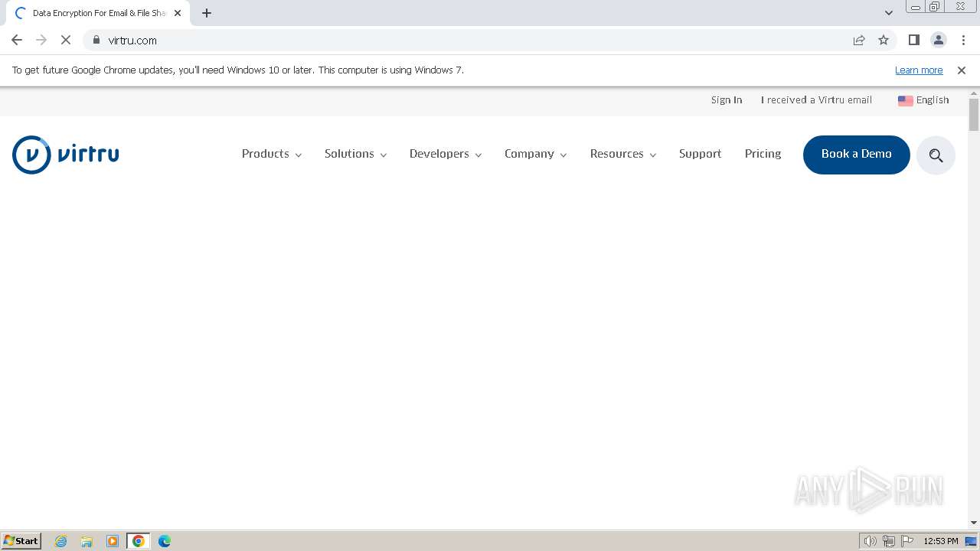
Task: Click Learn more link in update bar
Action: pyautogui.click(x=919, y=70)
